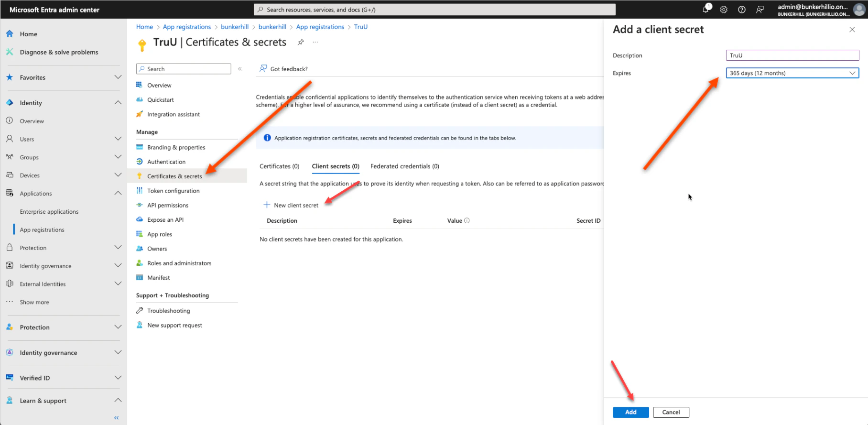
Task: Click TruU breadcrumb link
Action: point(361,27)
